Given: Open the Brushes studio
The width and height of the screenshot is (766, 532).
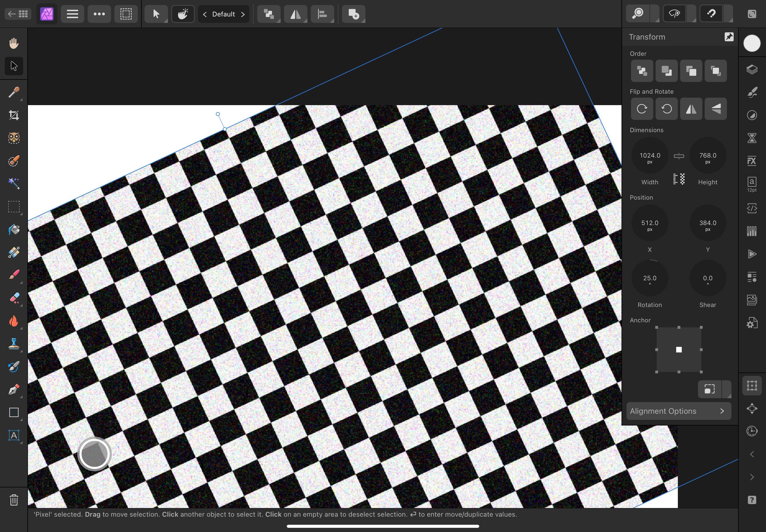Looking at the screenshot, I should (752, 92).
